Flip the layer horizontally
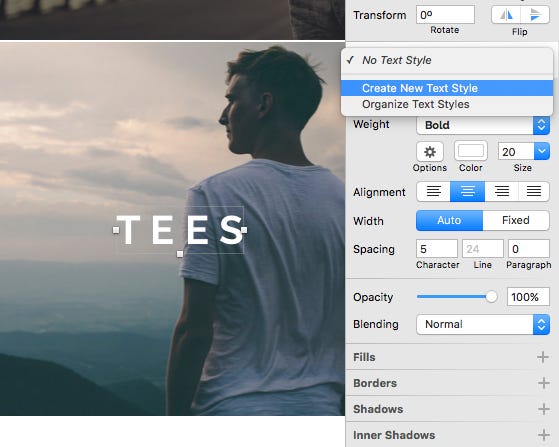This screenshot has width=559, height=447. pyautogui.click(x=506, y=15)
